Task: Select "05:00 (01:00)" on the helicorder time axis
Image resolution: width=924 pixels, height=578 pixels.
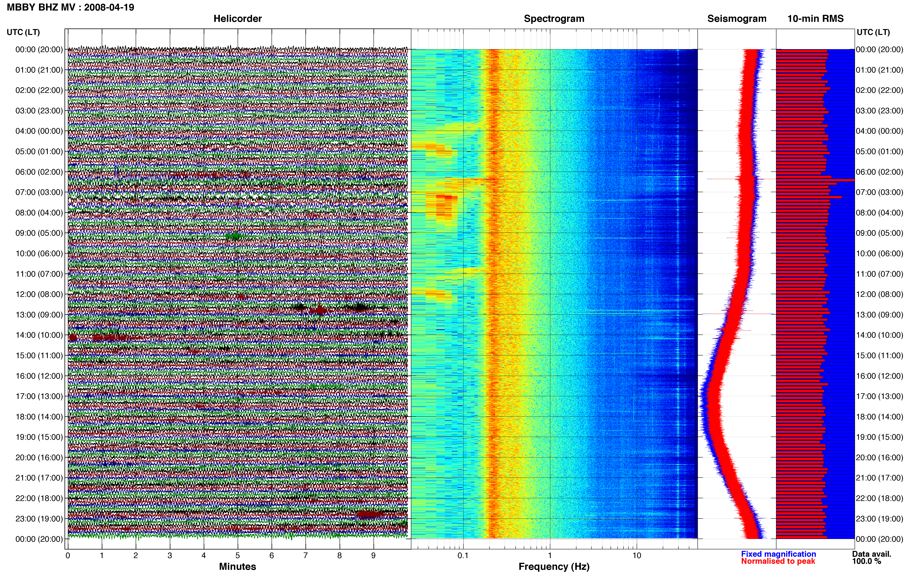Action: tap(39, 151)
